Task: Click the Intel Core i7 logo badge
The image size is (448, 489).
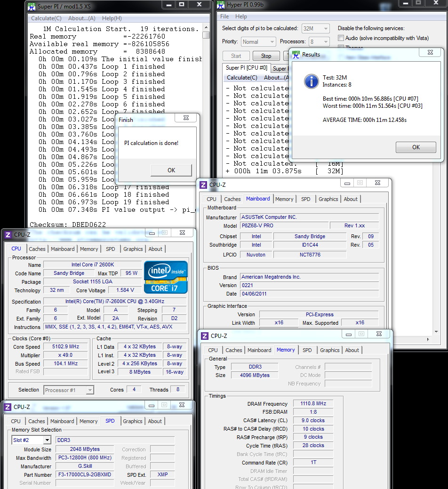Action: (166, 277)
